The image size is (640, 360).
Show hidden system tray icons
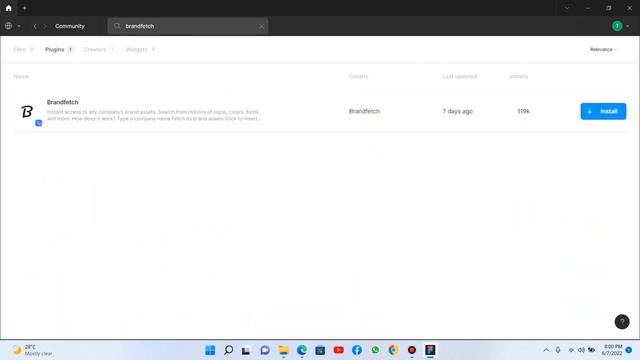click(546, 350)
